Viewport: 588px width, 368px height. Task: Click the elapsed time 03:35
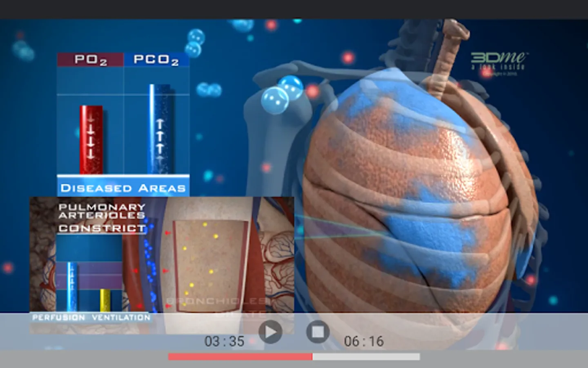pos(224,341)
